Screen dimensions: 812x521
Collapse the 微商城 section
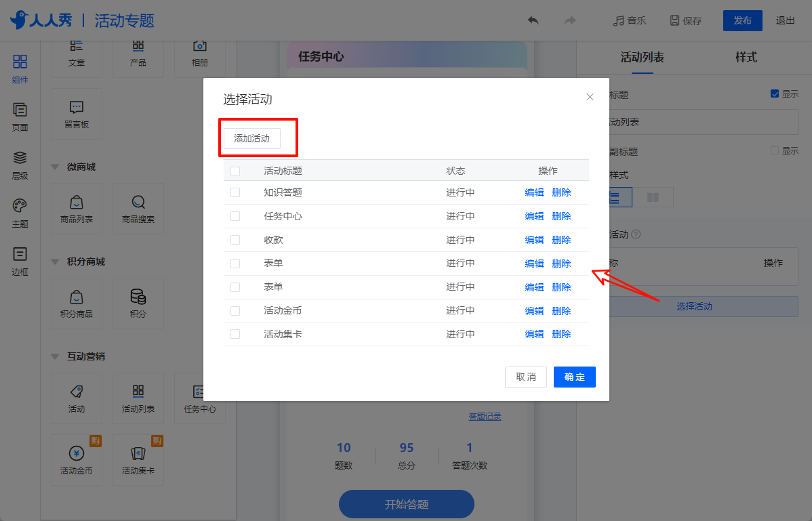coord(55,167)
